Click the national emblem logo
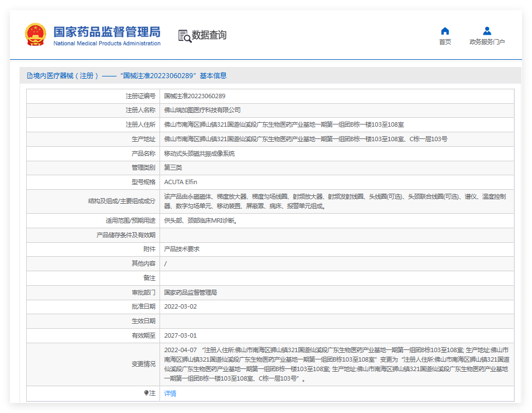 point(35,34)
